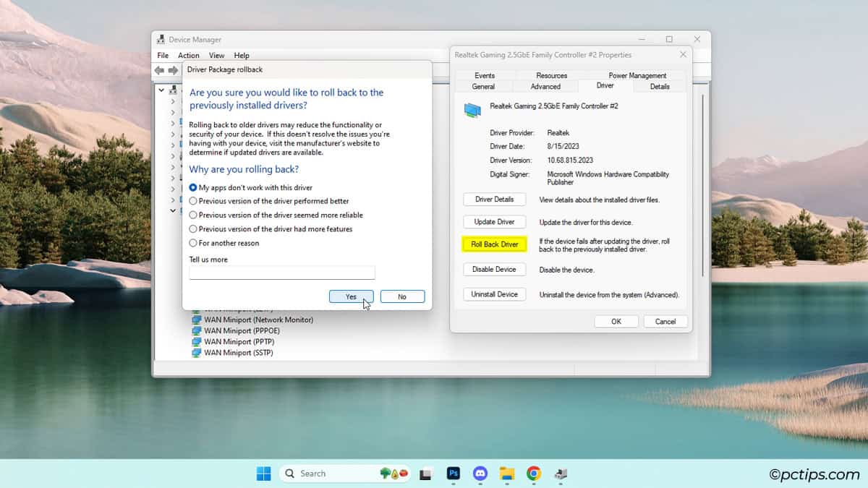The width and height of the screenshot is (868, 488).
Task: Click OK in the Properties dialog
Action: tap(616, 322)
